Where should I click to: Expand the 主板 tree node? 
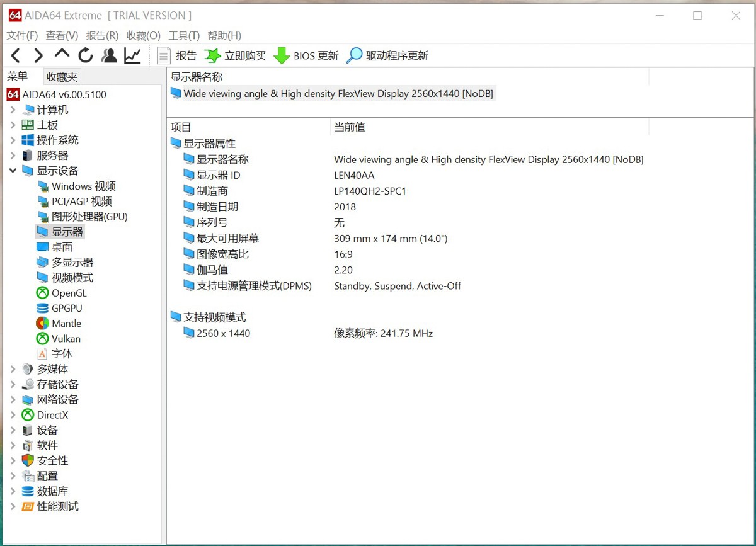pyautogui.click(x=13, y=125)
